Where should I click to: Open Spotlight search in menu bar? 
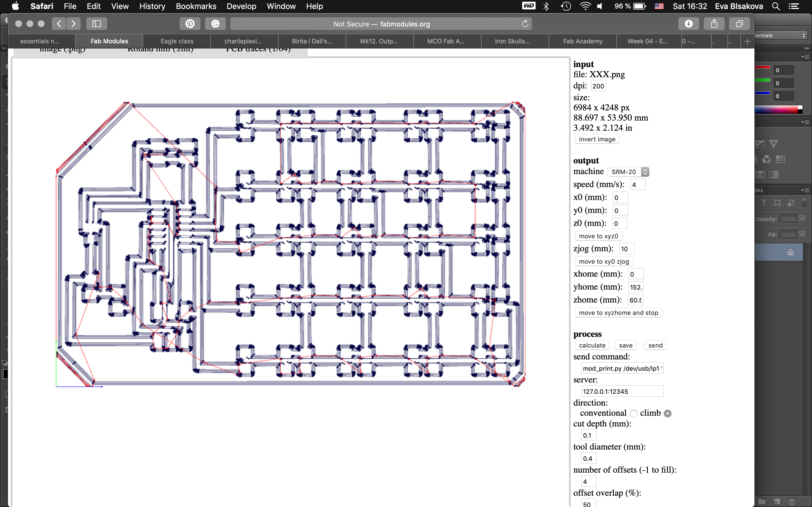coord(776,6)
